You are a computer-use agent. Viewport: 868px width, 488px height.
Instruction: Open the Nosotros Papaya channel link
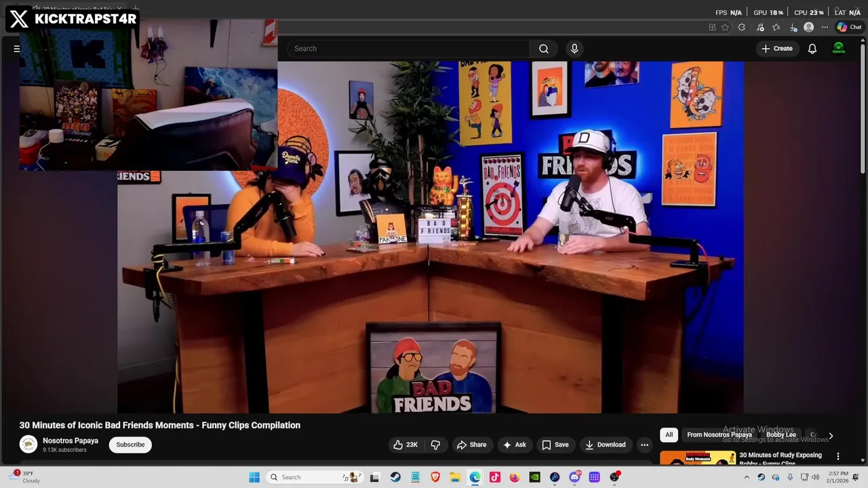(x=71, y=441)
